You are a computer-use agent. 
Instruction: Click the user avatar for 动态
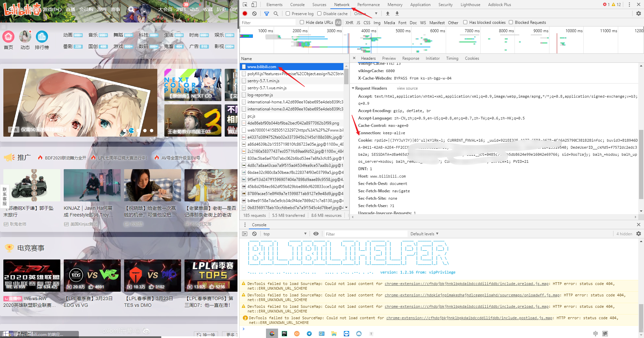tap(25, 36)
